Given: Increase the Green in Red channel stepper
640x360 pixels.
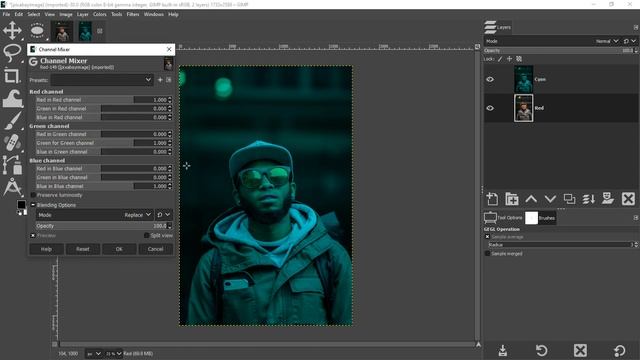Looking at the screenshot, I should click(x=169, y=107).
